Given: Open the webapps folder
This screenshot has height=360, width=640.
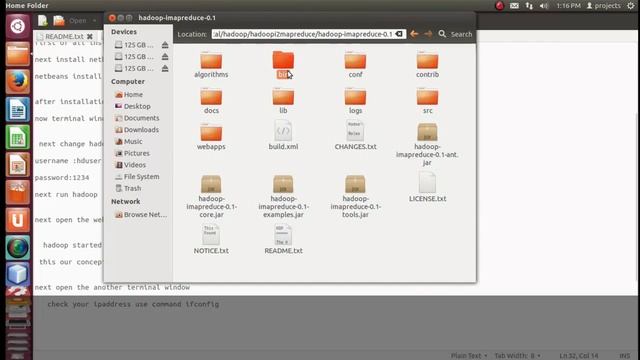Looking at the screenshot, I should coord(211,137).
